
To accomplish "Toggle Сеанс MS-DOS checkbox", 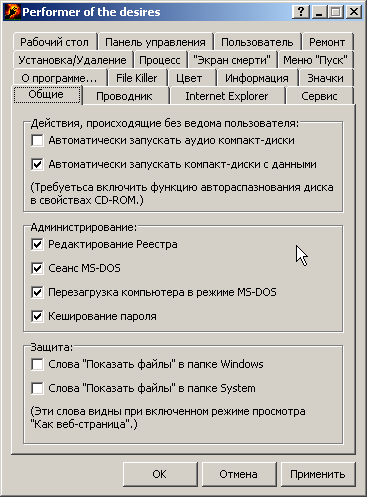I will (37, 268).
